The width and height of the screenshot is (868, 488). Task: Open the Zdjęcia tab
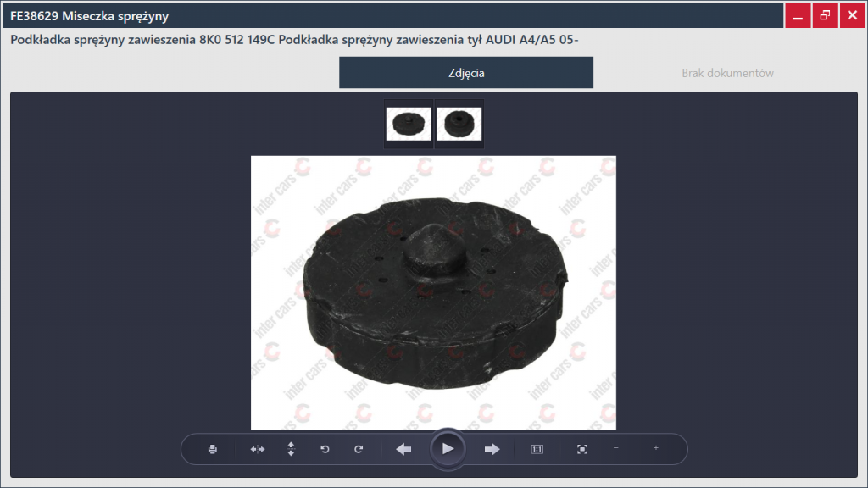click(x=466, y=73)
